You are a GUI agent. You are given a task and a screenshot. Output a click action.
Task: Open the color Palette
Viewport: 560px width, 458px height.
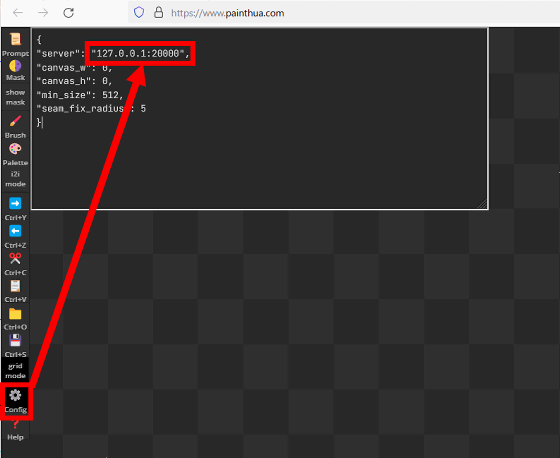coord(15,154)
